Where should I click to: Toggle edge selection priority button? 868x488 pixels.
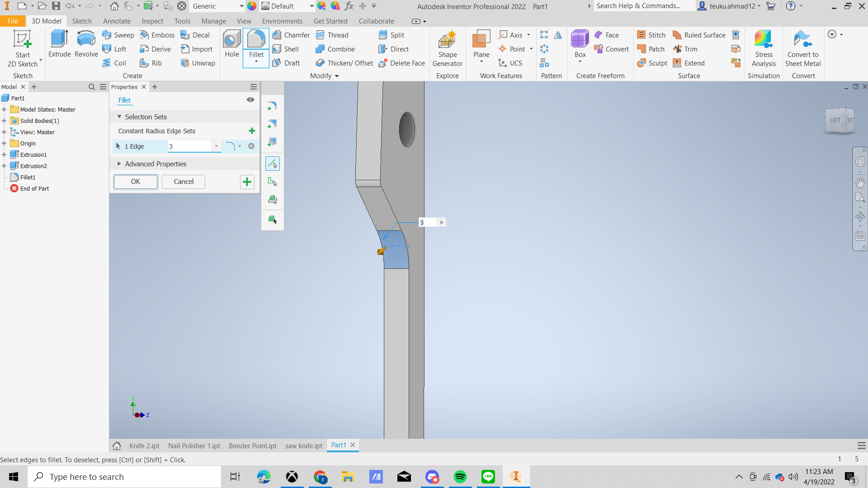click(273, 164)
